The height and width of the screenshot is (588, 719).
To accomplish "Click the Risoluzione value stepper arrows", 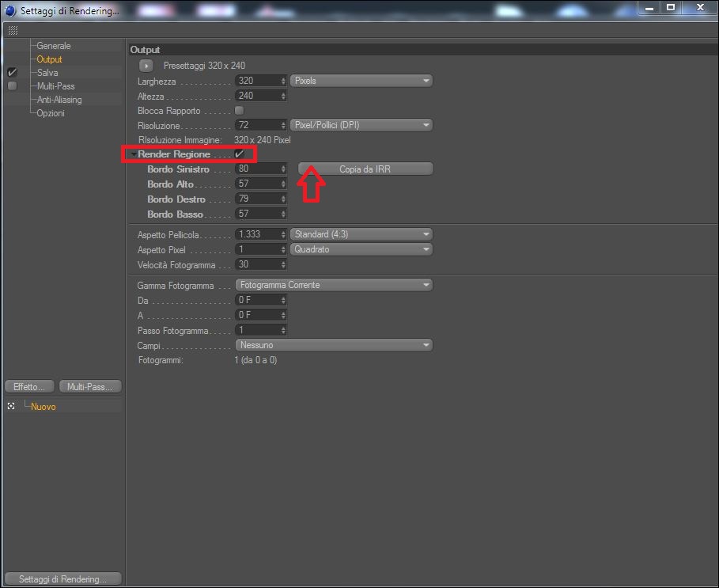I will [283, 125].
